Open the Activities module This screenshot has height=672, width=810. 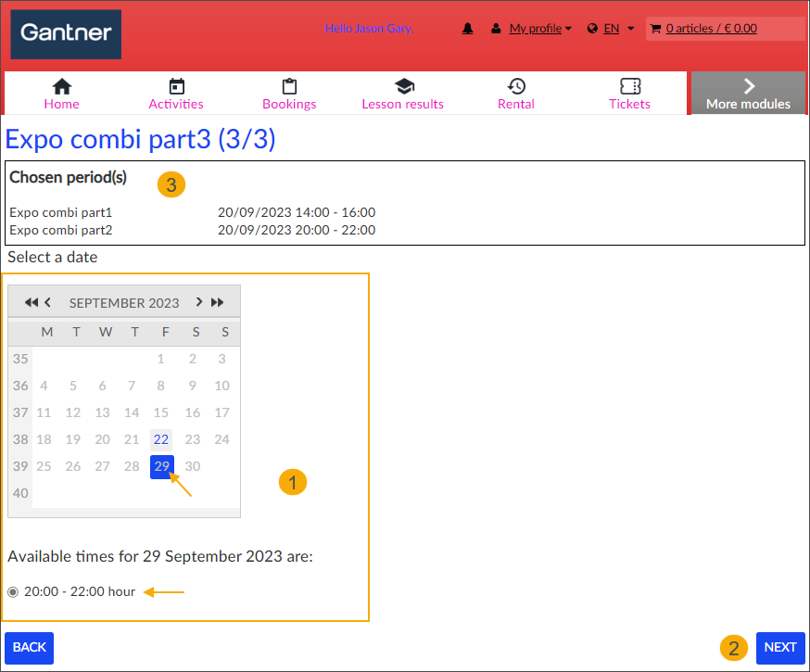(x=175, y=93)
